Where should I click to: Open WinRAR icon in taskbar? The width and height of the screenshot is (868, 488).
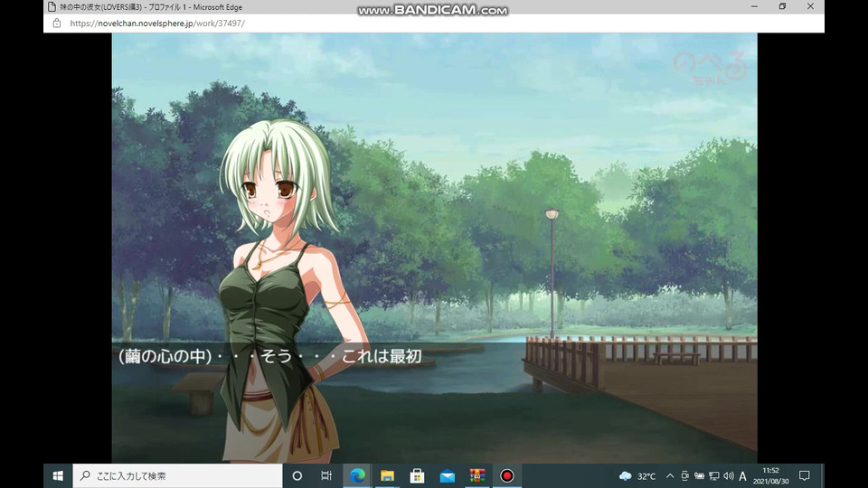click(x=476, y=476)
